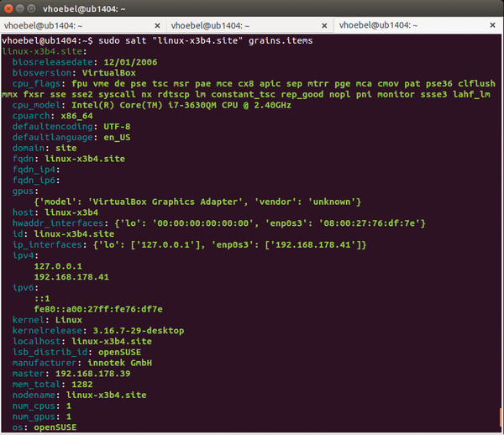
Task: Select the third vhoebel@ub1404 tab
Action: pyautogui.click(x=417, y=25)
